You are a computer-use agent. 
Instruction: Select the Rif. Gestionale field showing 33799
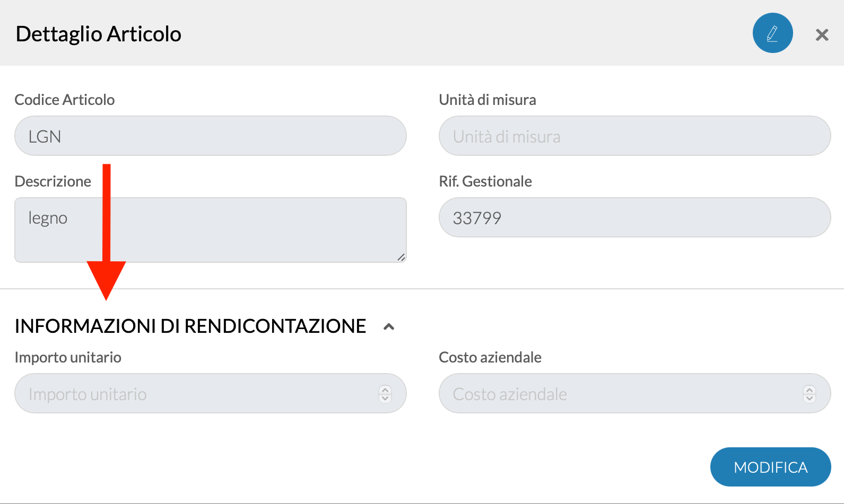[634, 217]
